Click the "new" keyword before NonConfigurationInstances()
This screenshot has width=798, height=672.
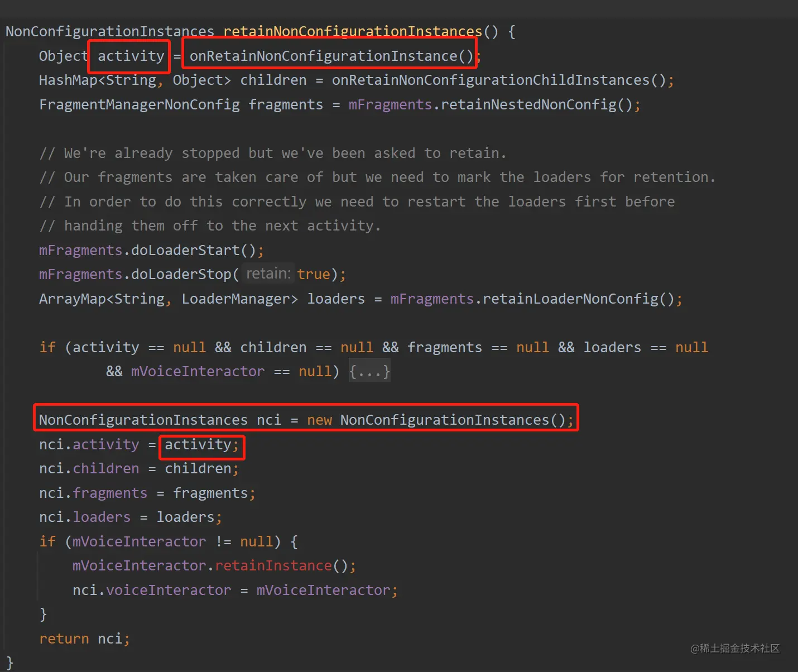[x=319, y=420]
